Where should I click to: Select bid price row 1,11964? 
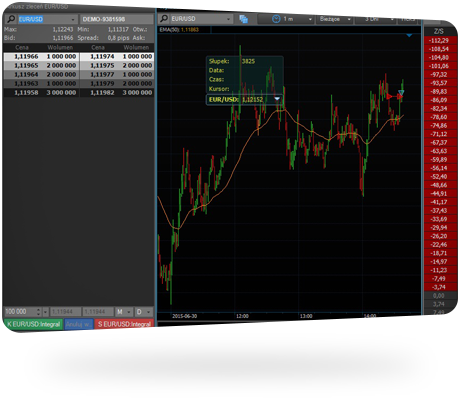(41, 74)
